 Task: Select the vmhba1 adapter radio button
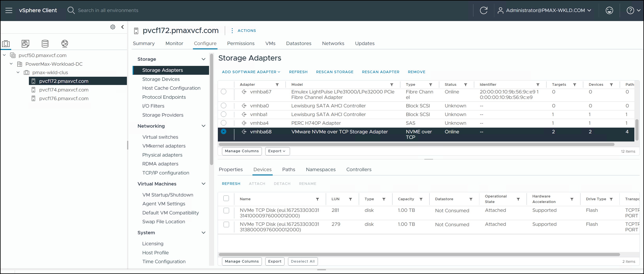[224, 114]
